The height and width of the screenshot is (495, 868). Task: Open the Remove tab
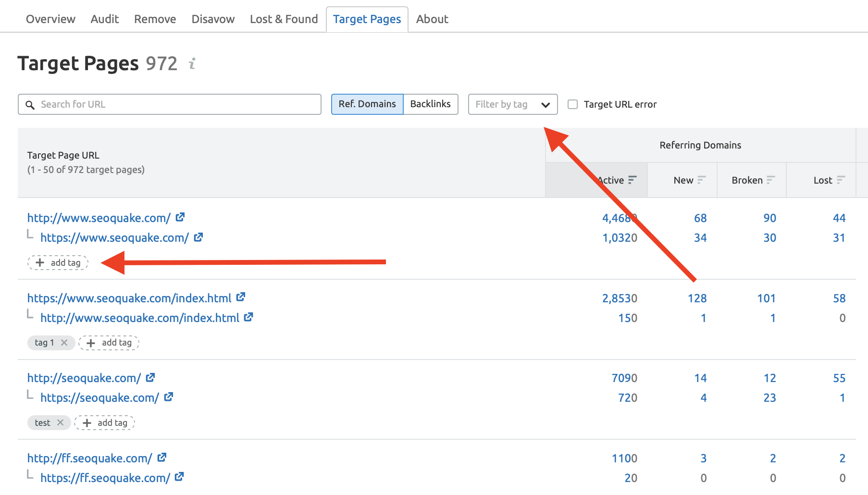coord(155,19)
